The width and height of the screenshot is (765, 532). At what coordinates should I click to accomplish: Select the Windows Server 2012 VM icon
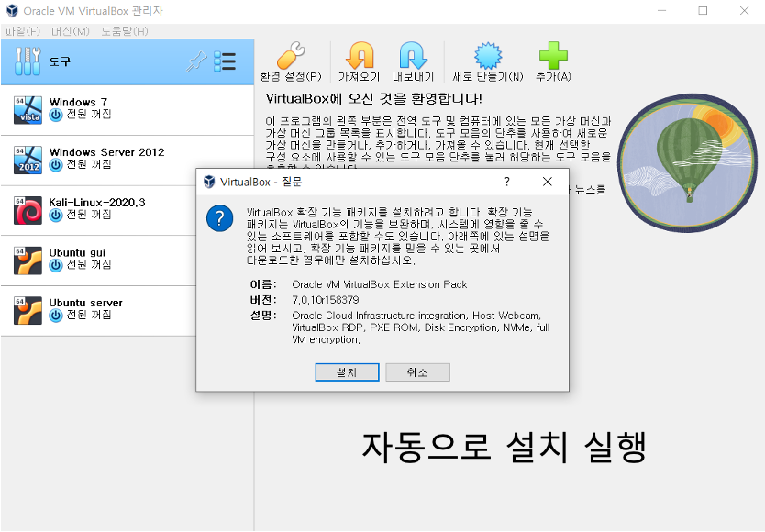pyautogui.click(x=28, y=160)
